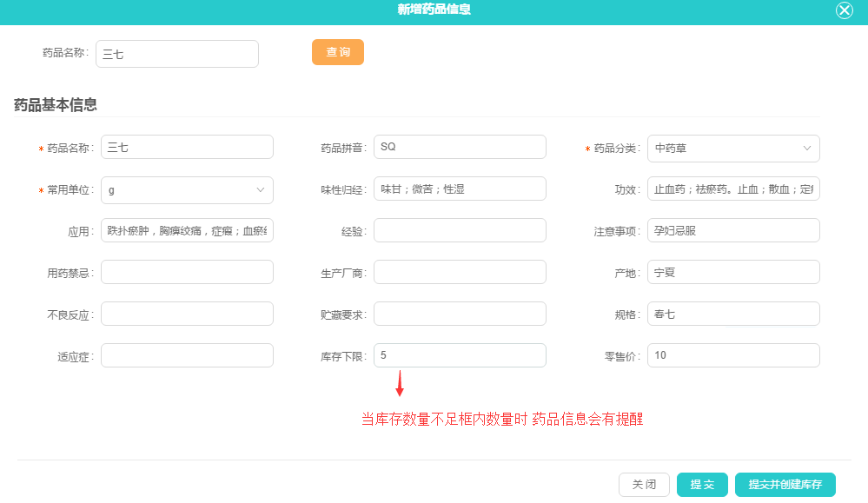Click the 注意事项 label

point(617,232)
